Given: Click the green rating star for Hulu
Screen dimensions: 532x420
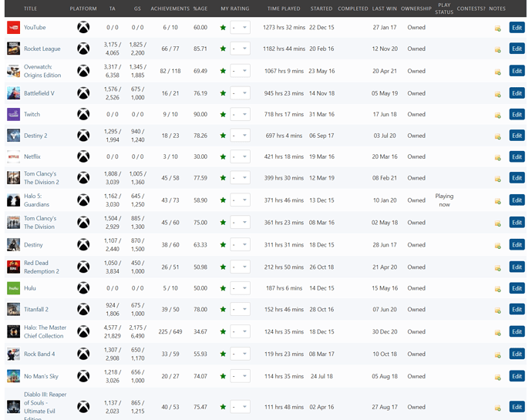Looking at the screenshot, I should click(x=223, y=288).
